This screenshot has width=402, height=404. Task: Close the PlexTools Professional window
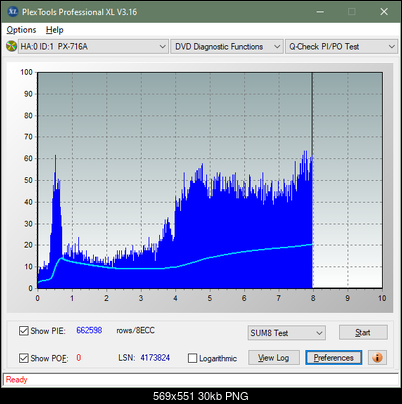point(384,12)
